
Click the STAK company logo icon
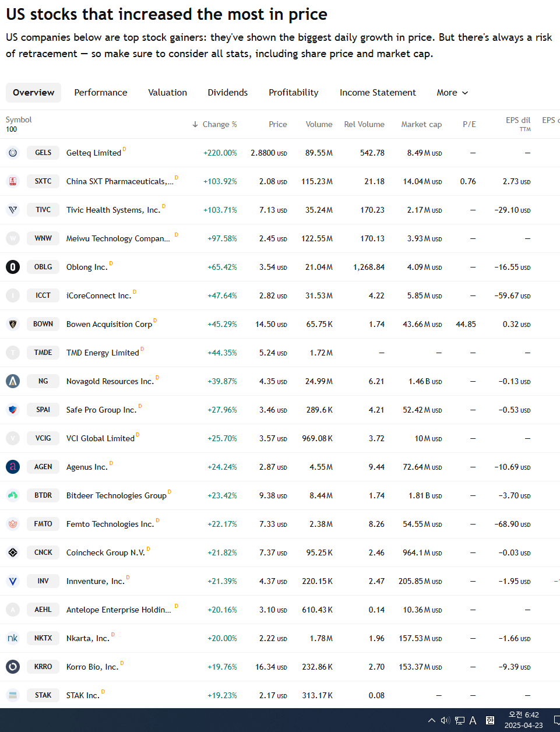point(13,695)
